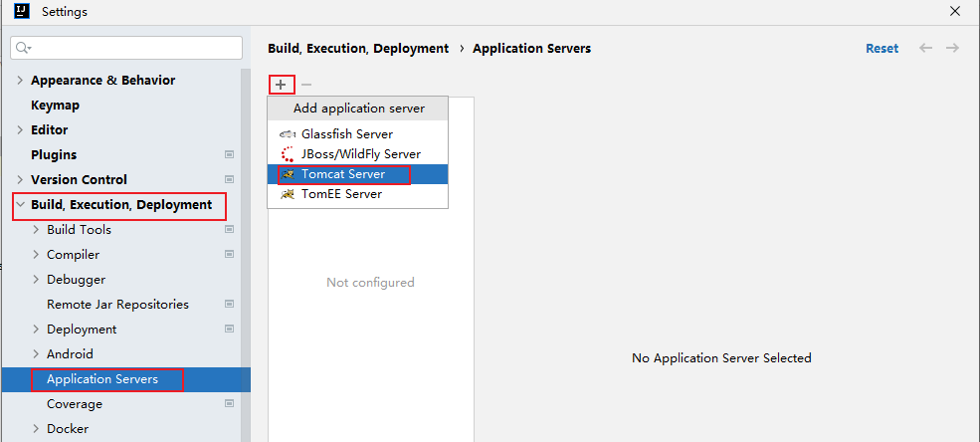Viewport: 980px width, 442px height.
Task: Click the search magnifier icon in settings search
Action: [x=23, y=48]
